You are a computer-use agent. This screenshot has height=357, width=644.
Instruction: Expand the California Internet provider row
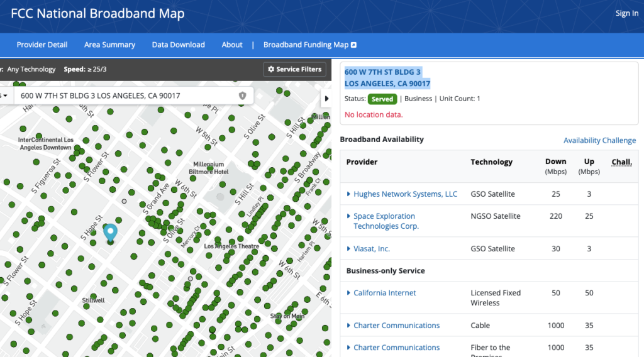[x=349, y=293]
